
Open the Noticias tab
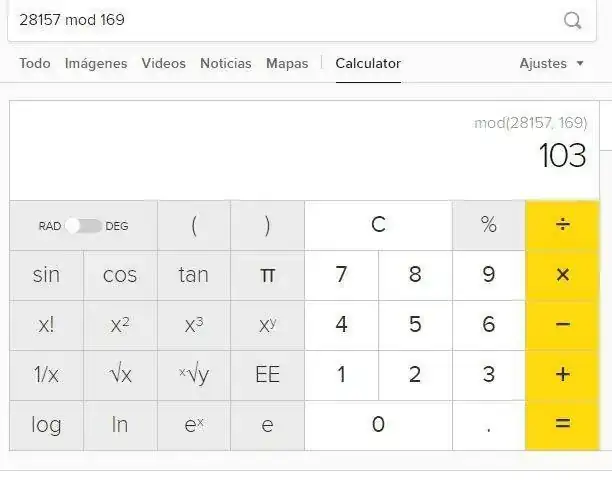pos(226,63)
